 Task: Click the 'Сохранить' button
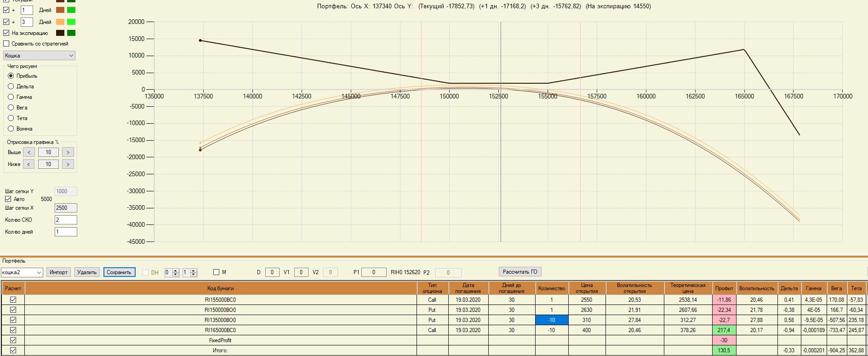[119, 272]
